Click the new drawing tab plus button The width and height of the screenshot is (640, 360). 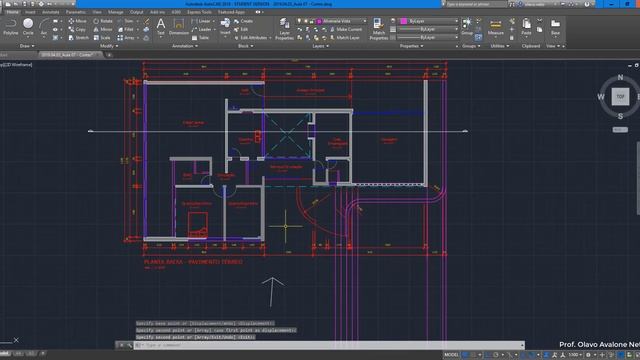[x=109, y=55]
